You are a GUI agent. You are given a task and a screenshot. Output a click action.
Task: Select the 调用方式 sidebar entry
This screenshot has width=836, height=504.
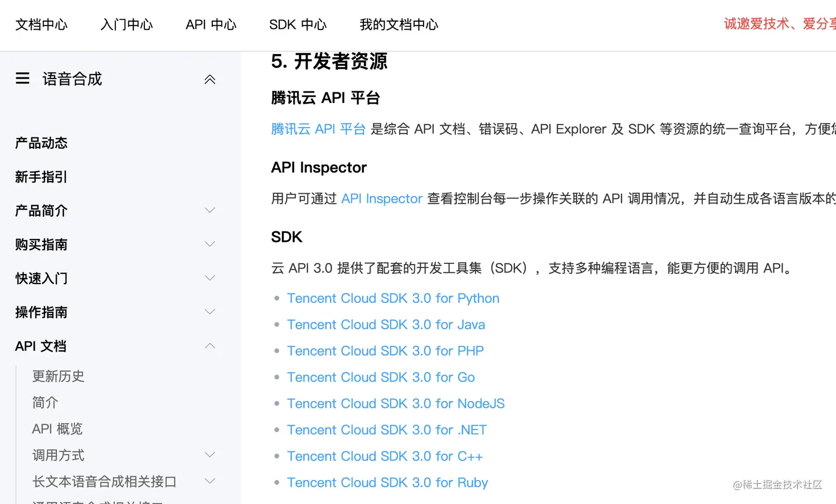(x=58, y=456)
